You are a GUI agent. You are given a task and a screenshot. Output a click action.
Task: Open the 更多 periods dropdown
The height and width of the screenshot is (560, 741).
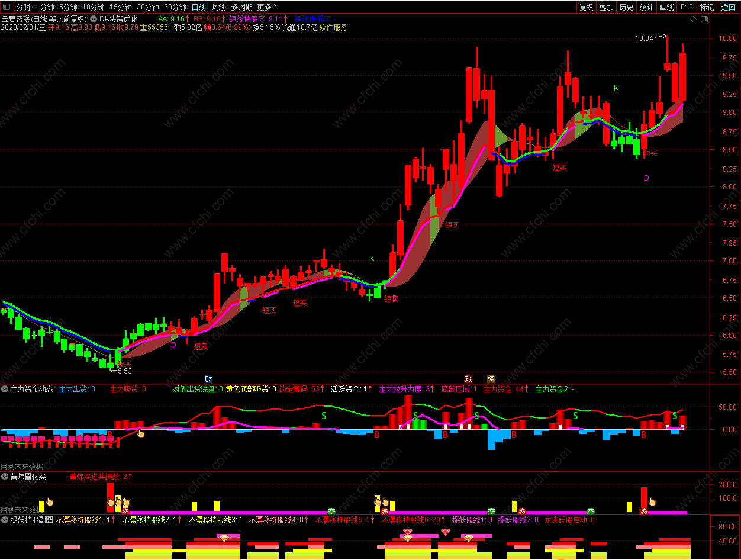click(x=267, y=7)
